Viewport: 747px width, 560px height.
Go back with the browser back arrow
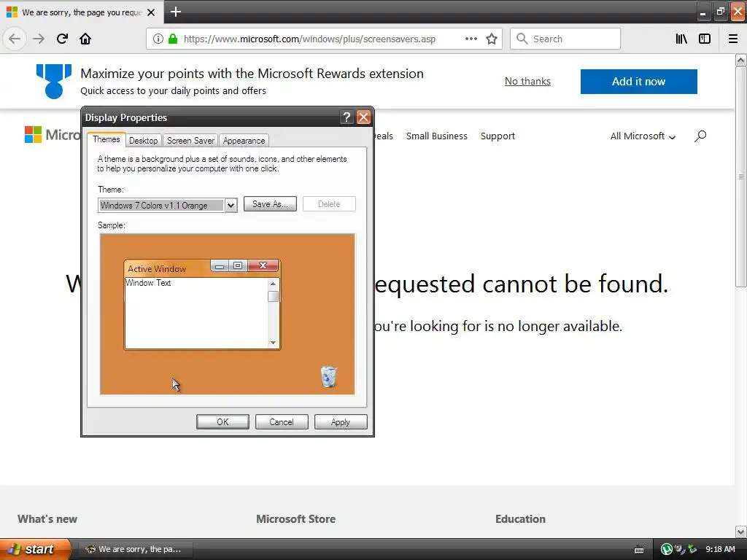tap(15, 39)
